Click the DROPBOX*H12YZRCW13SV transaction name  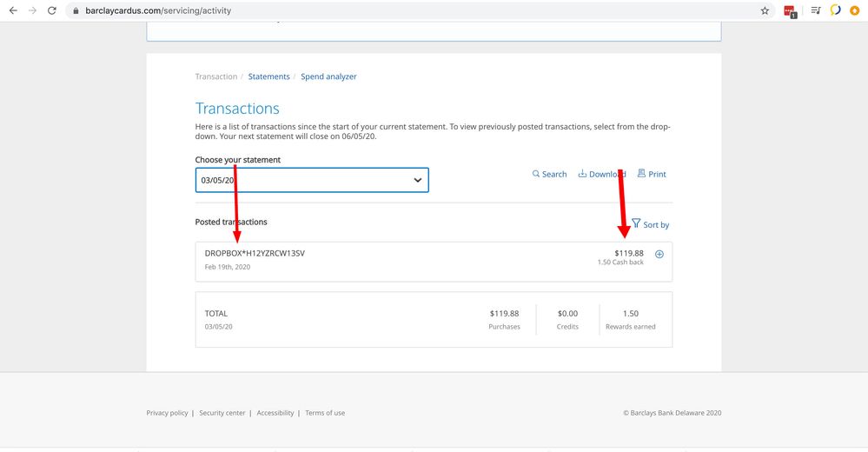click(x=255, y=253)
